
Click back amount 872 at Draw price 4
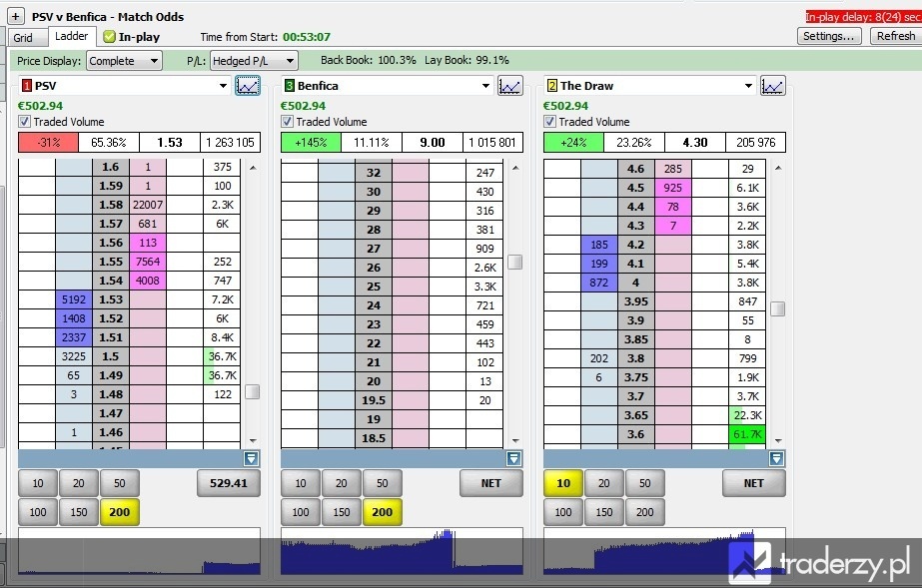coord(599,283)
